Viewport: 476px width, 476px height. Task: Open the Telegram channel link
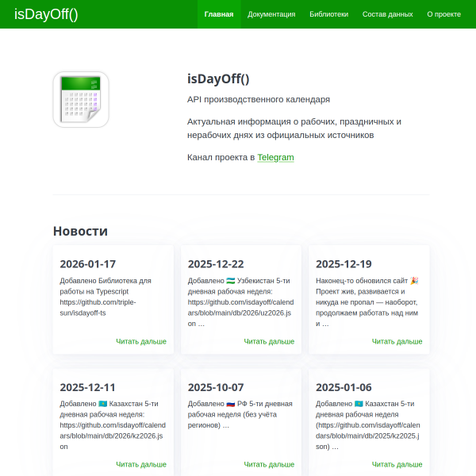coord(275,157)
